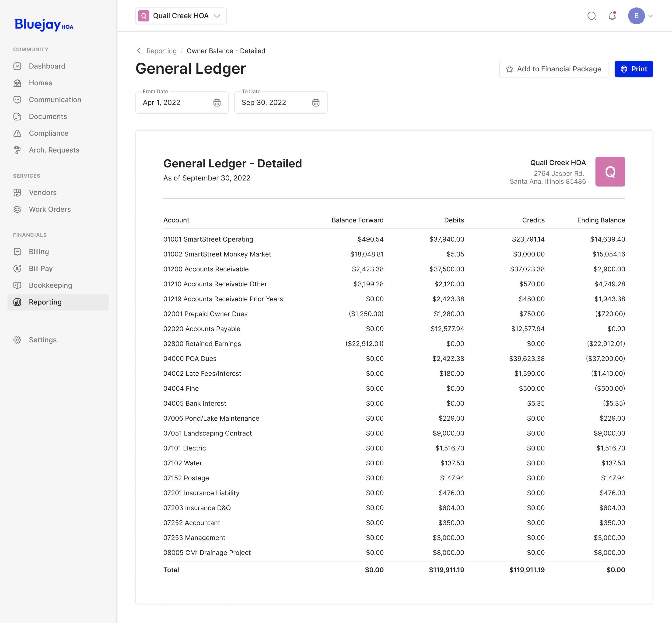Viewport: 672px width, 623px height.
Task: Click the To Date field Sep 30, 2022
Action: pyautogui.click(x=281, y=103)
